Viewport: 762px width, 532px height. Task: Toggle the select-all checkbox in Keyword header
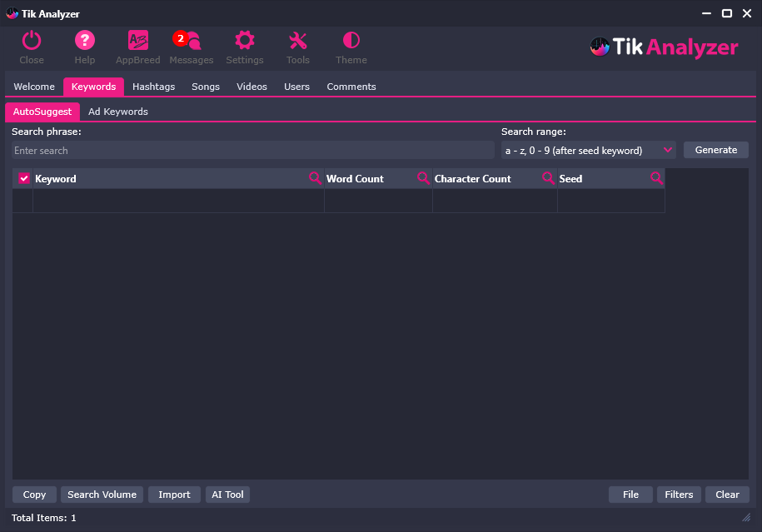[x=24, y=178]
